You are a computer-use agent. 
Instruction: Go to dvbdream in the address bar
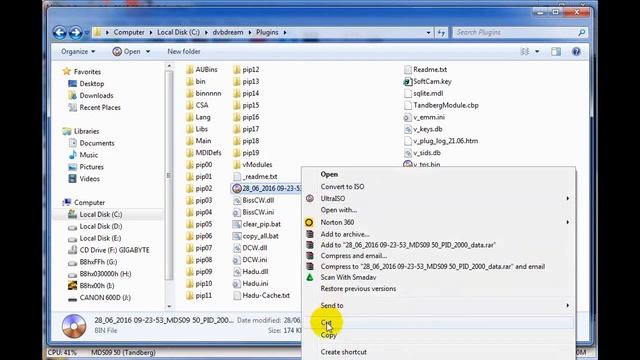[228, 32]
